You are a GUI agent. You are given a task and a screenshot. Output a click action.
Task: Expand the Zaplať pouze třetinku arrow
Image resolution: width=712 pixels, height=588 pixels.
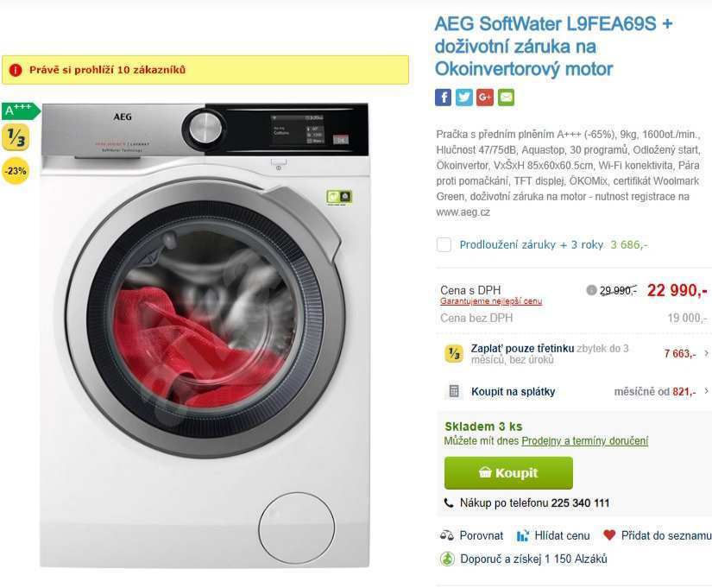pyautogui.click(x=706, y=353)
